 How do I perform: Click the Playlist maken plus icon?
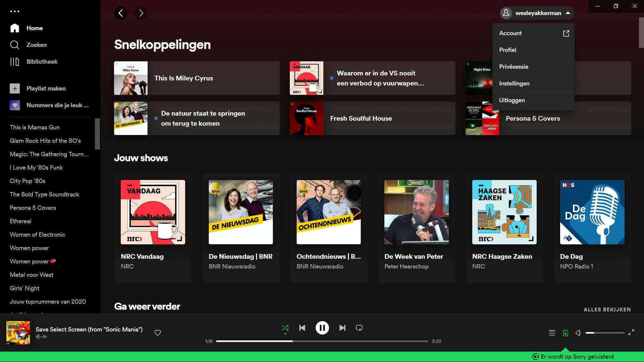tap(14, 88)
